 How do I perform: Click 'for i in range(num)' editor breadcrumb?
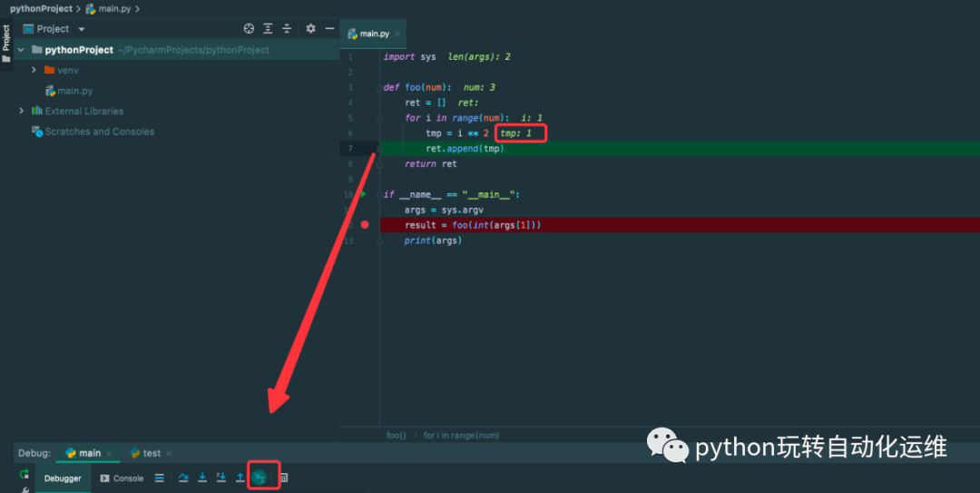[461, 436]
